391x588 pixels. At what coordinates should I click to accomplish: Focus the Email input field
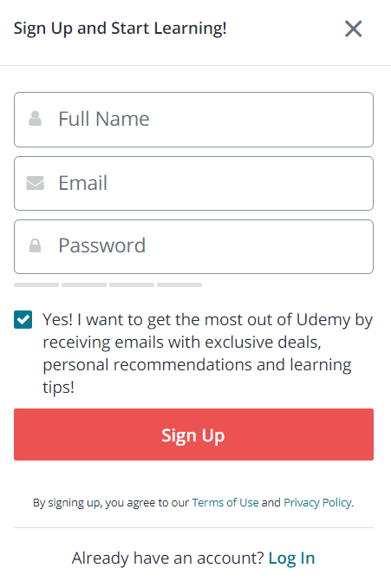click(194, 183)
